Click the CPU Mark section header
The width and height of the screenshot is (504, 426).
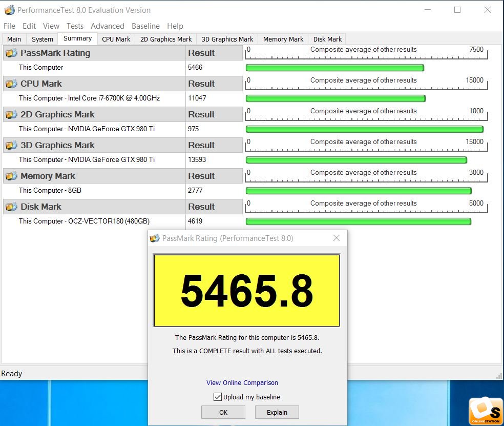pos(94,84)
